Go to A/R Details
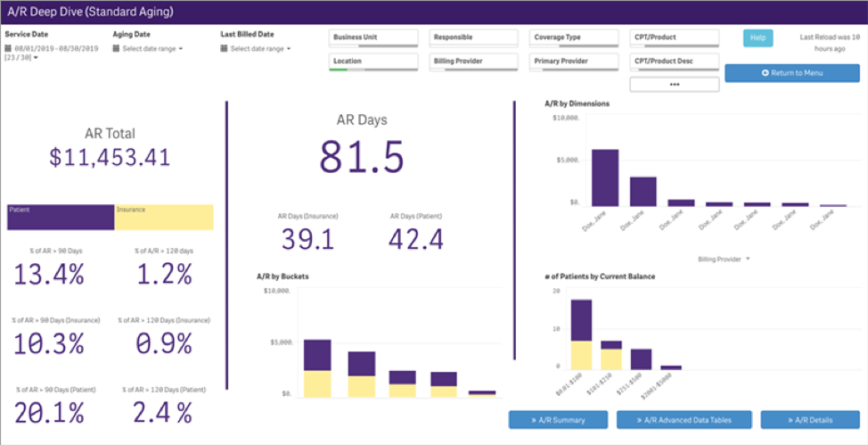868x445 pixels. pos(810,420)
